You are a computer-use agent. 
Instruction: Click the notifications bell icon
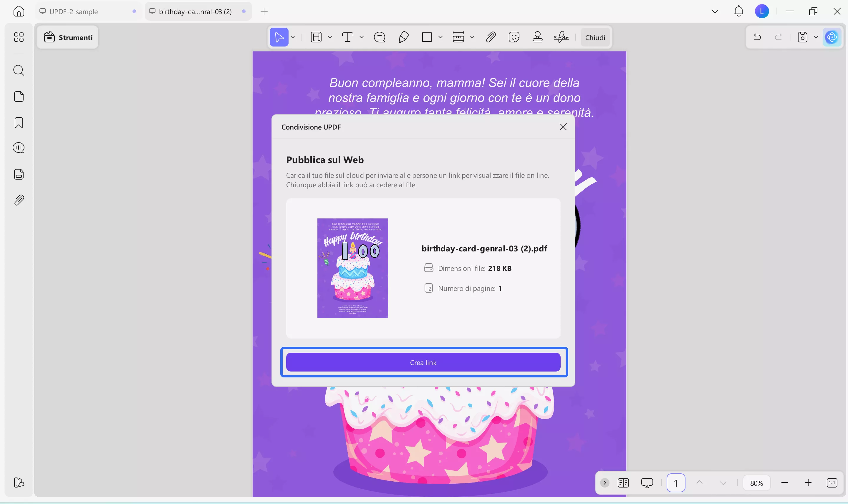point(738,11)
